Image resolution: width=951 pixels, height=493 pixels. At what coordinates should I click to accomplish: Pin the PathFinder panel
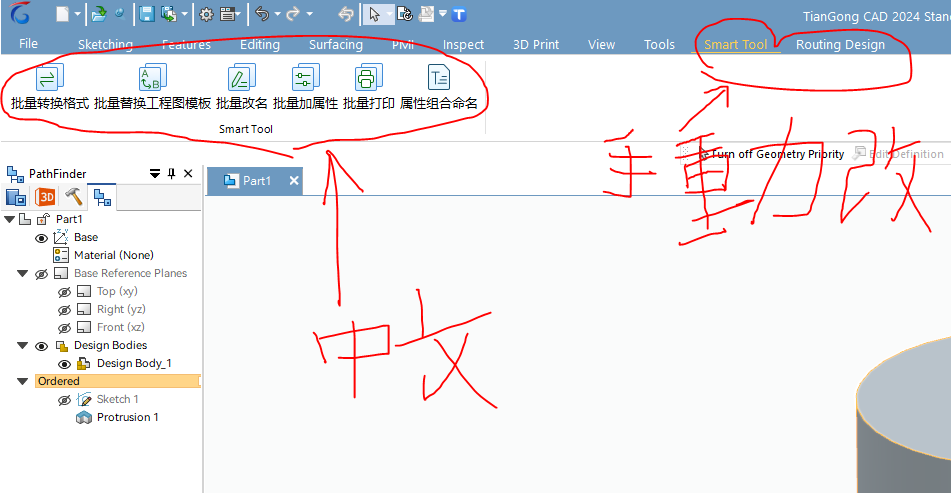[172, 174]
